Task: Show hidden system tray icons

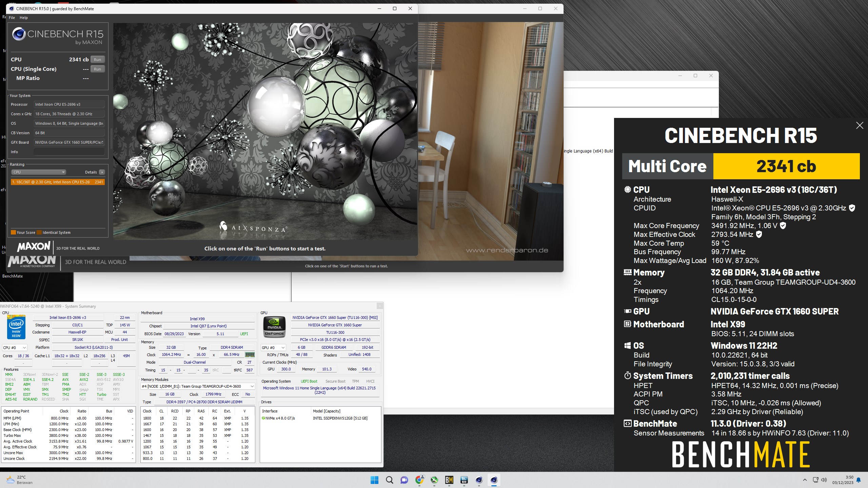Action: click(x=805, y=480)
